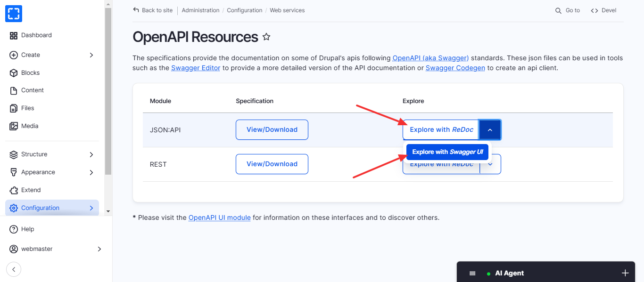Collapse the JSON:API explore dropdown arrow

tap(490, 130)
